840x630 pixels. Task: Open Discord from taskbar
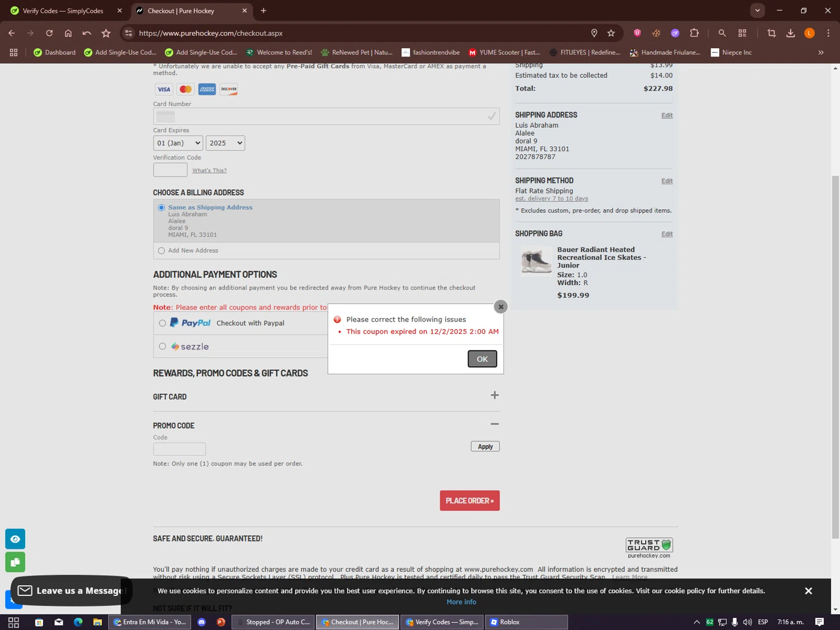[202, 622]
